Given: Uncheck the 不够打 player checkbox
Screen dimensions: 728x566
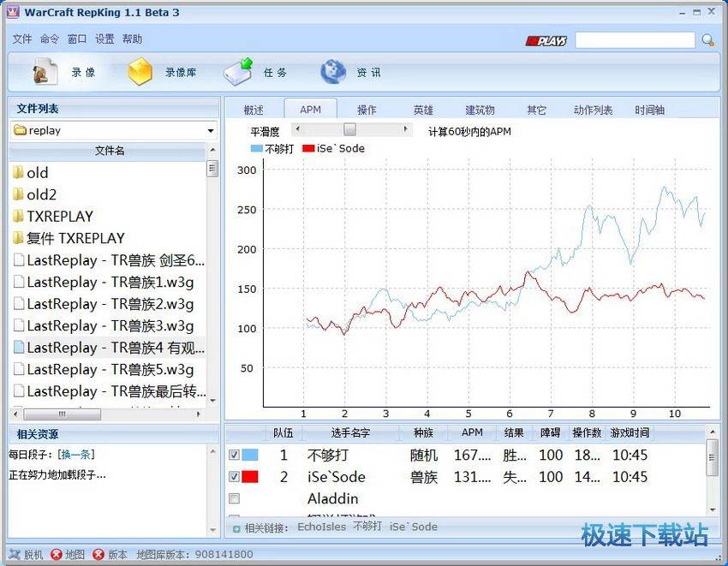Looking at the screenshot, I should 234,456.
